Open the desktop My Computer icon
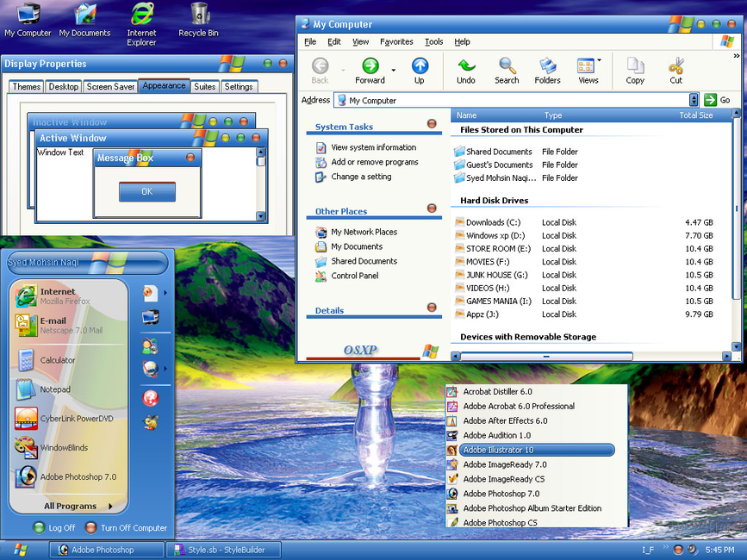Viewport: 747px width, 560px height. click(28, 20)
